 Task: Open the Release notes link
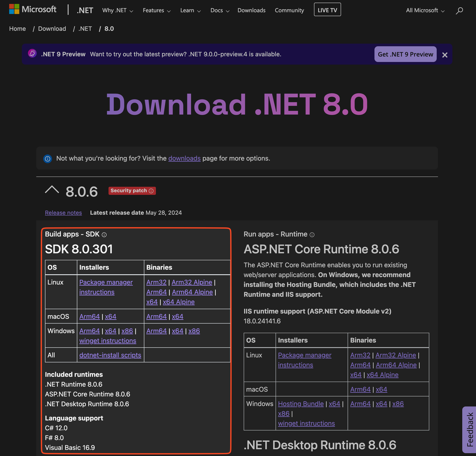click(63, 213)
